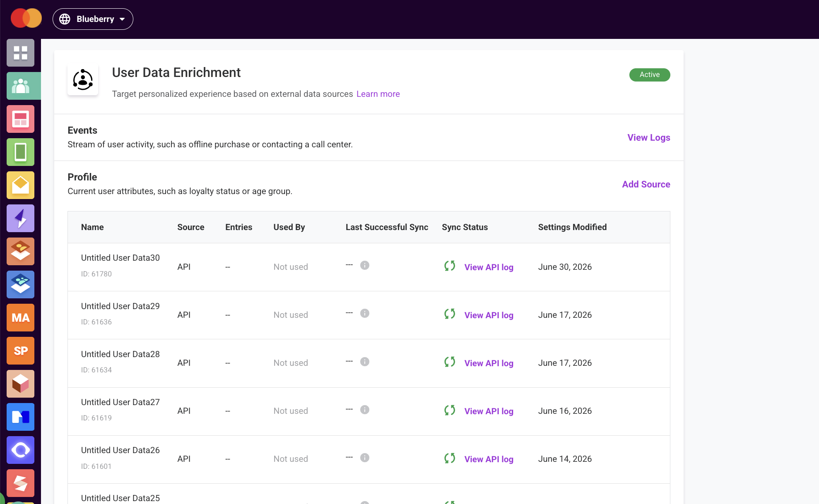Open the red-brown cube sidebar icon

(20, 384)
